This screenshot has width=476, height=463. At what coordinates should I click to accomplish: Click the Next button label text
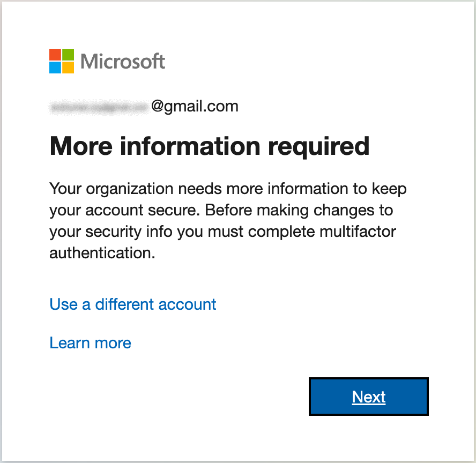369,397
